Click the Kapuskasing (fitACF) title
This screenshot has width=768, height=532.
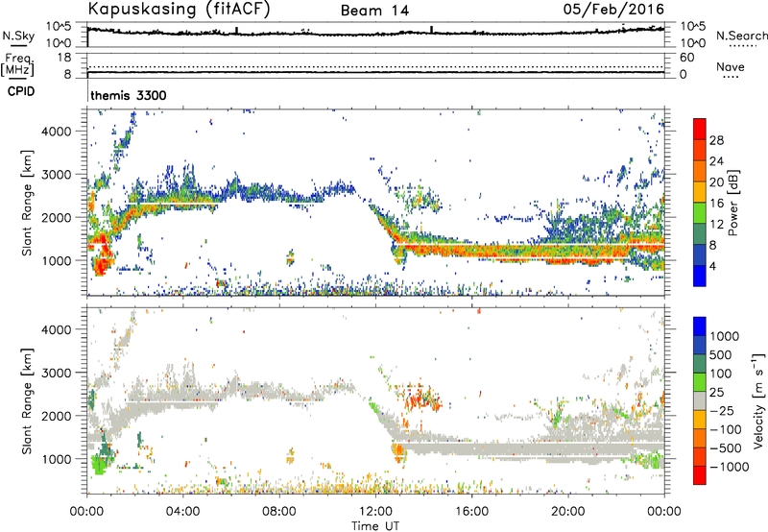179,9
